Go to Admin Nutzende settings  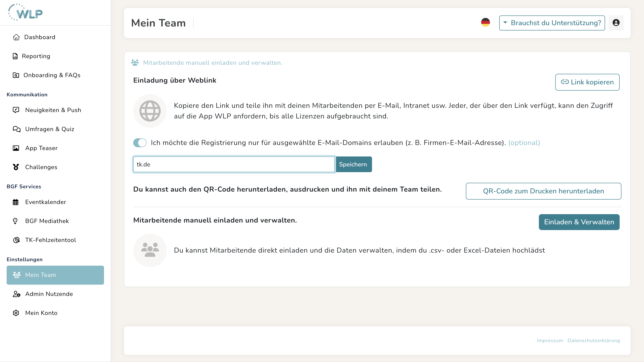click(x=49, y=294)
